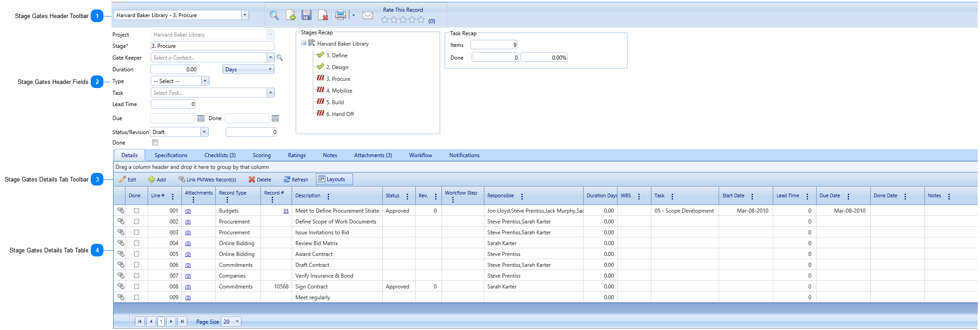Check Done box for Issue Invitations to Bid
This screenshot has height=330, width=980.
coord(137,232)
